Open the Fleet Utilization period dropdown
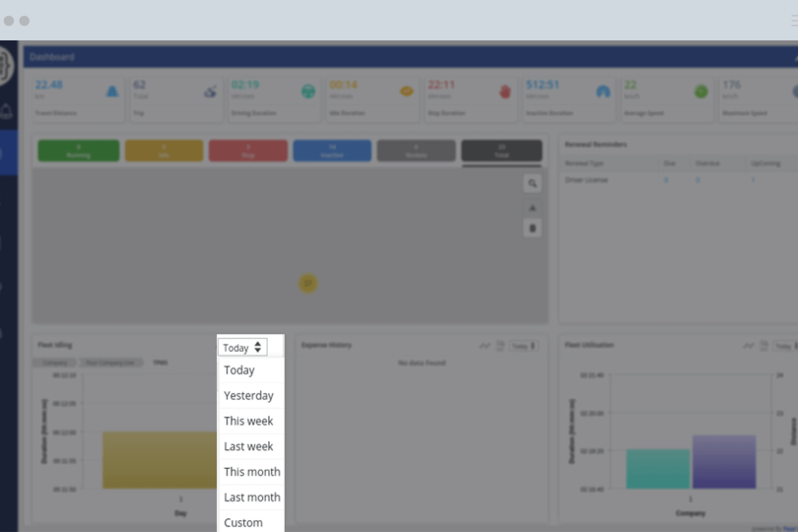The image size is (798, 532). pos(783,346)
